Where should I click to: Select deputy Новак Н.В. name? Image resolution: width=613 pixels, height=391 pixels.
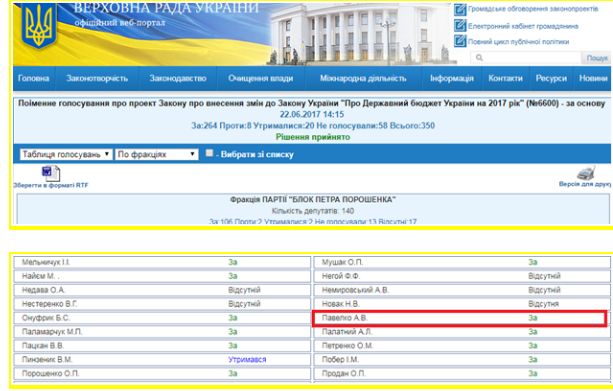tap(341, 304)
